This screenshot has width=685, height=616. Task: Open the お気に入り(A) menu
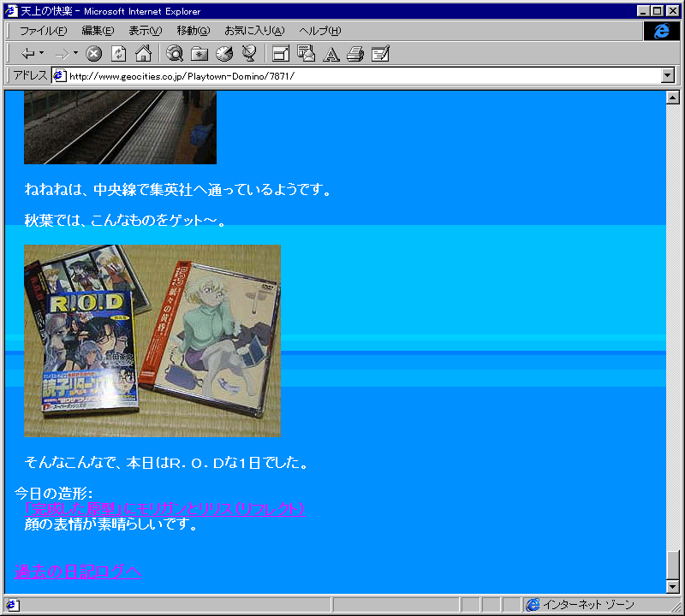(x=254, y=31)
